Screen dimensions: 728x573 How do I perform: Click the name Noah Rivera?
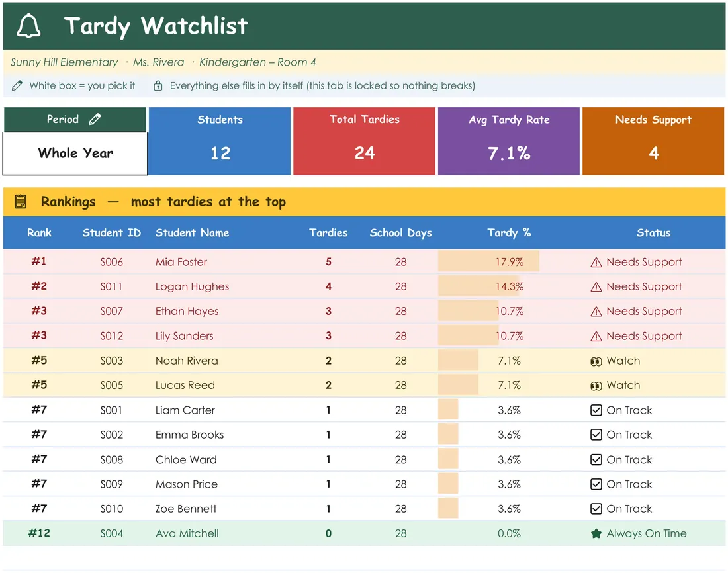pos(187,361)
